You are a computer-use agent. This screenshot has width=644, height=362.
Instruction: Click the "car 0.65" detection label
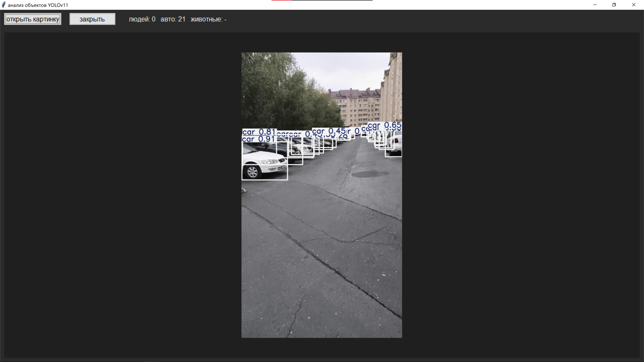[385, 125]
